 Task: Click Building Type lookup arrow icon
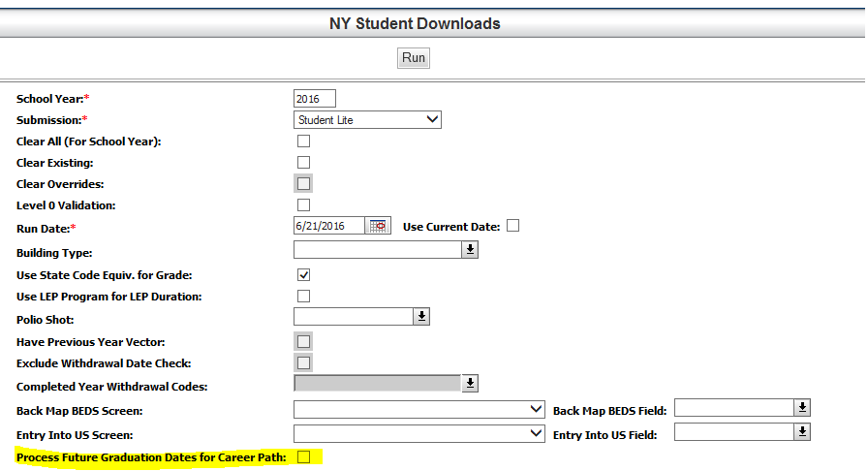point(470,250)
